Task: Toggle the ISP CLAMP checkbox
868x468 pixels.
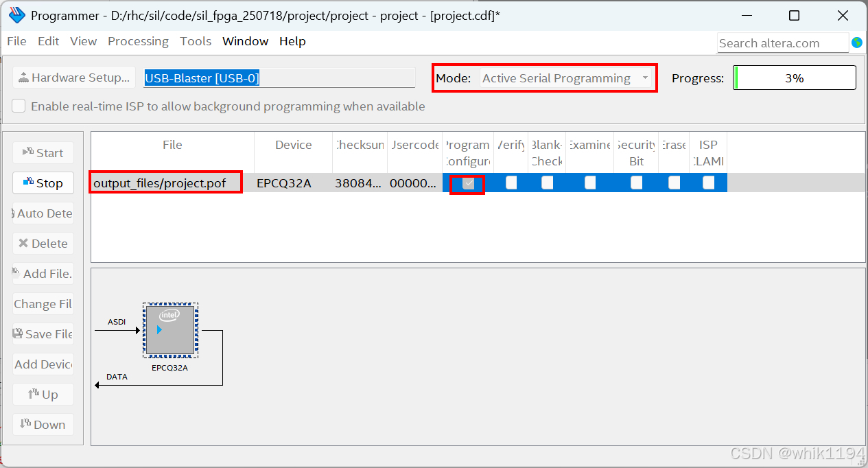Action: [x=709, y=183]
